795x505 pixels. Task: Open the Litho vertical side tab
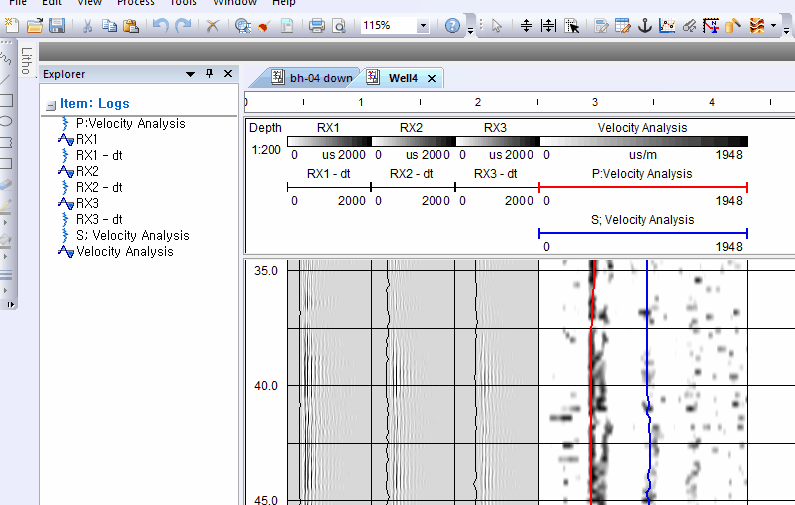26,60
